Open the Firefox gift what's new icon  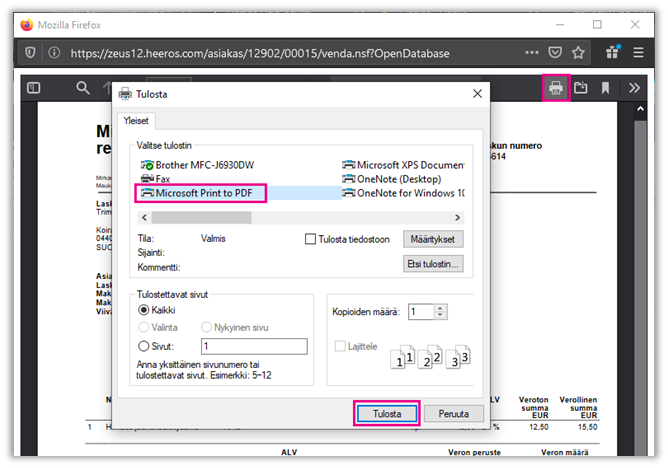[x=613, y=52]
